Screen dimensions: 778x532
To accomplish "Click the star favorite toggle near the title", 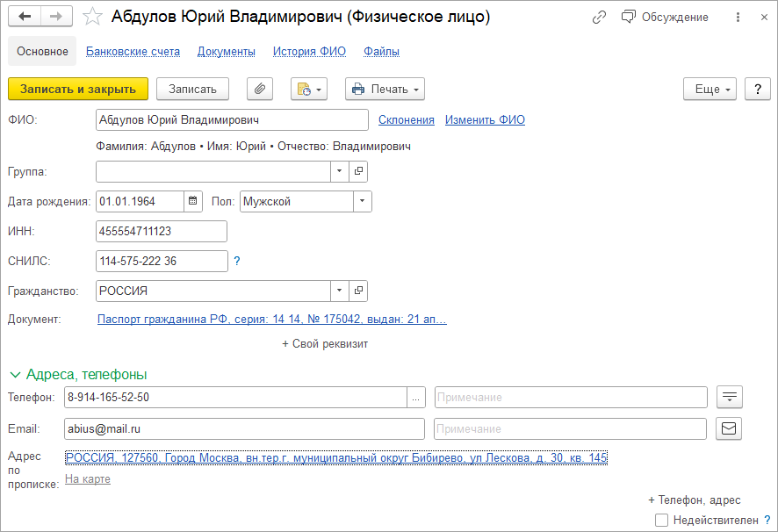I will coord(92,15).
